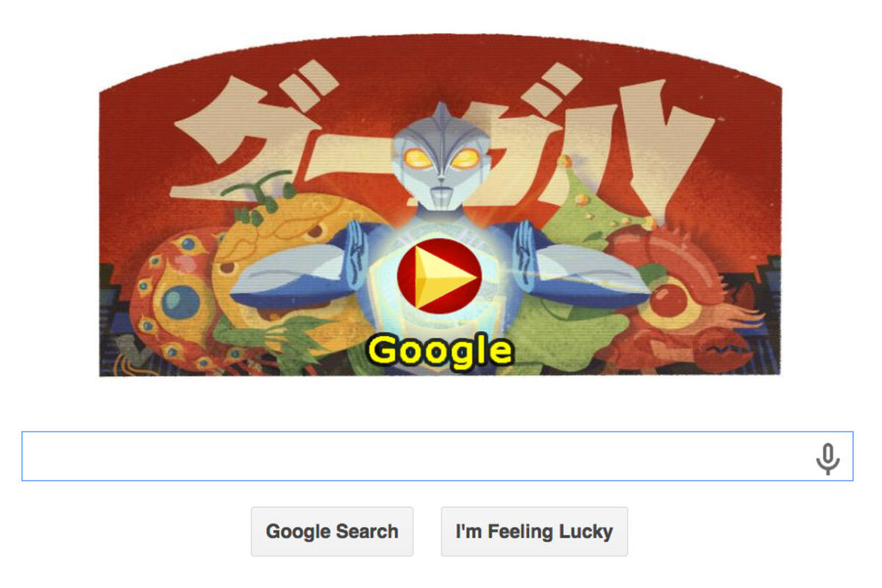
Task: Click the silver hero's helmeted face
Action: (x=439, y=157)
